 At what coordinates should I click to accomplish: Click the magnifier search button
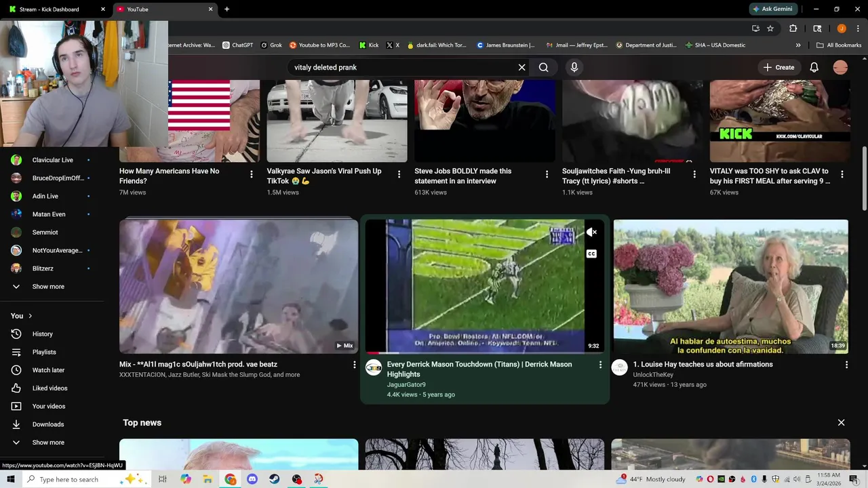pos(543,67)
